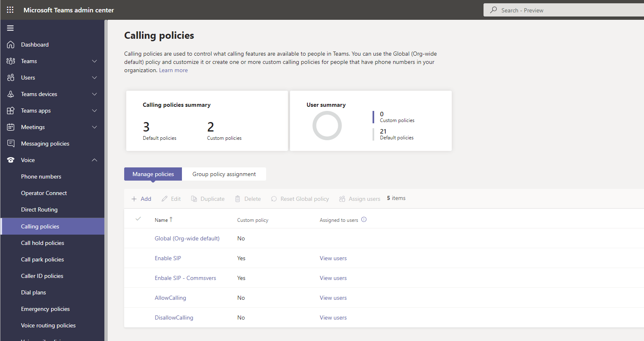Select the Assign users icon
The image size is (644, 341).
[x=342, y=198]
